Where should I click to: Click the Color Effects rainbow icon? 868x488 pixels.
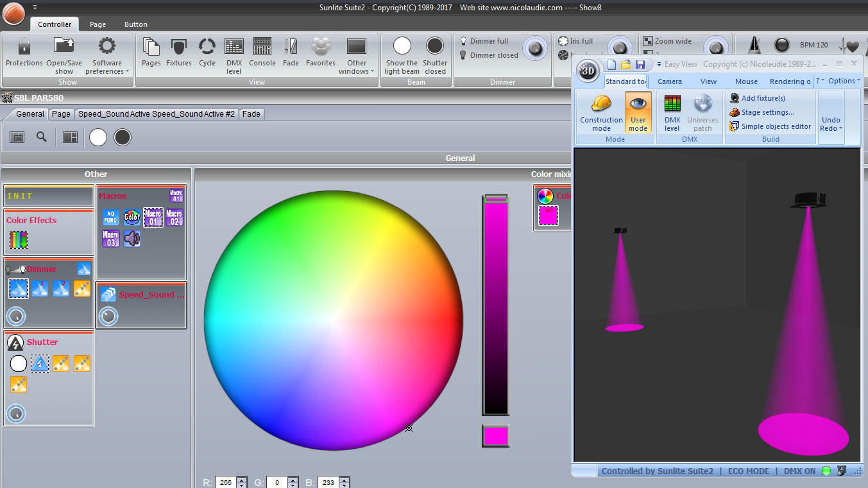pyautogui.click(x=19, y=240)
